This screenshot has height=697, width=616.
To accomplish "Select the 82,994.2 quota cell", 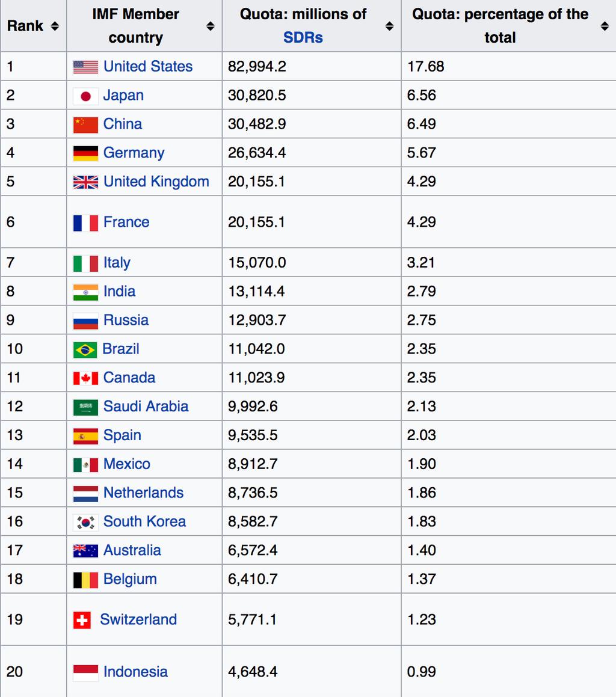I will pyautogui.click(x=312, y=66).
